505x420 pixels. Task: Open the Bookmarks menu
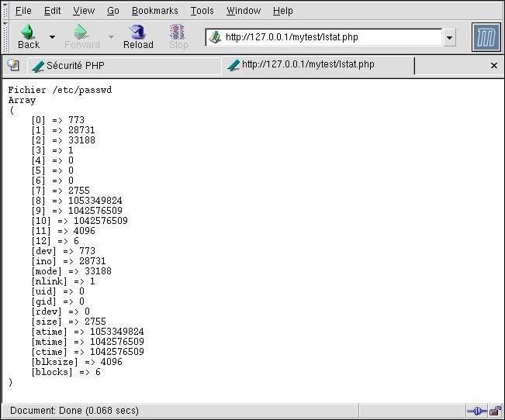[x=154, y=11]
